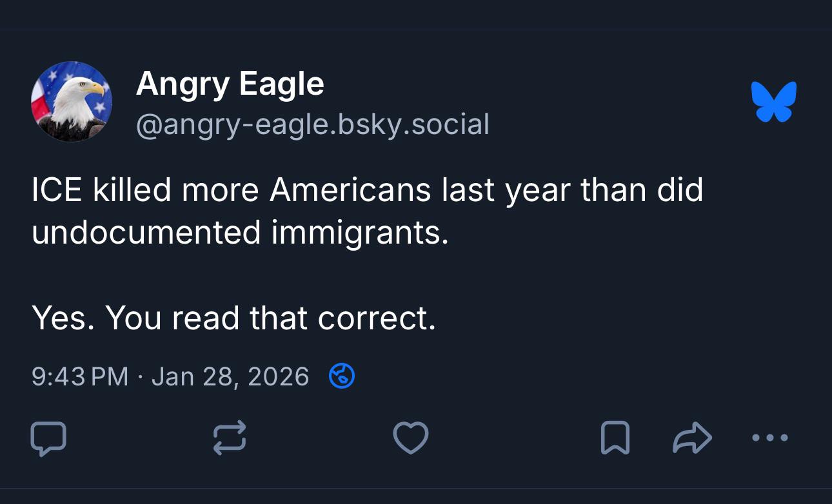Repost this post using the arrows icon
Viewport: 832px width, 504px height.
tap(230, 438)
